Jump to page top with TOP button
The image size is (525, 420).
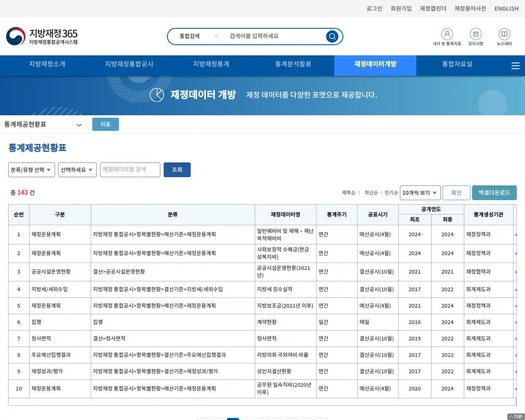[516, 417]
